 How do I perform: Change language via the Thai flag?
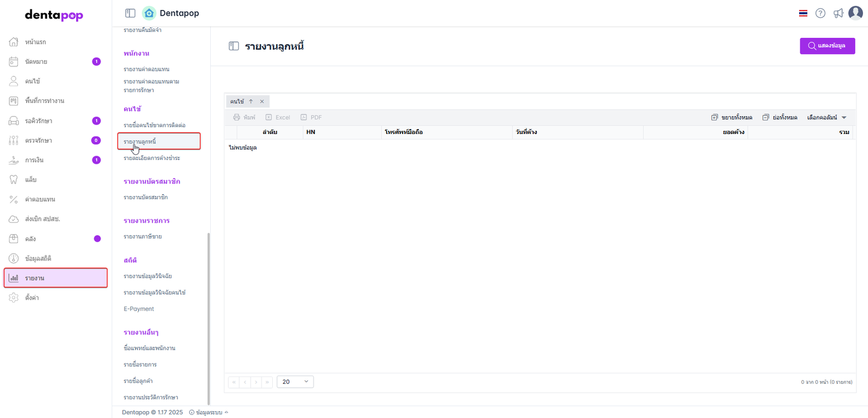[803, 13]
